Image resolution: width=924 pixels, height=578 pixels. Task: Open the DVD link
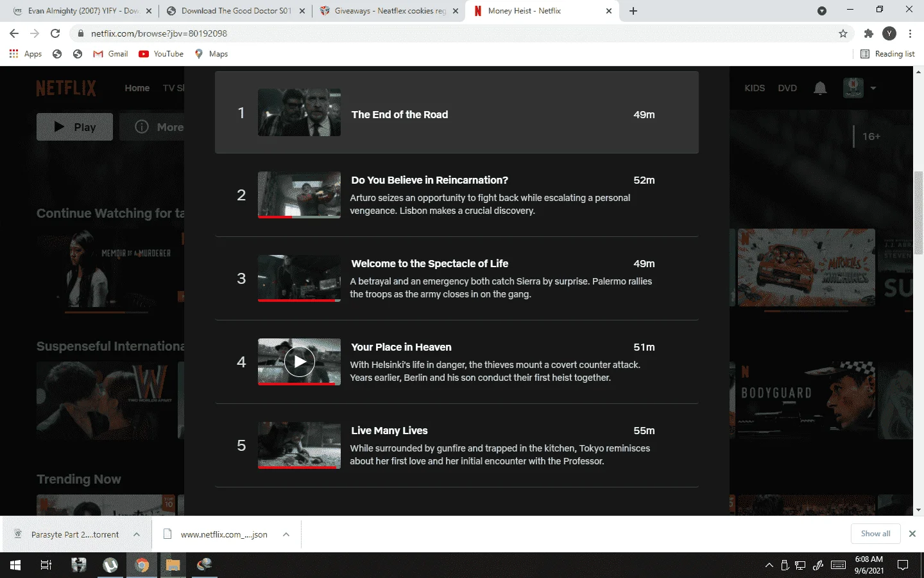coord(787,88)
